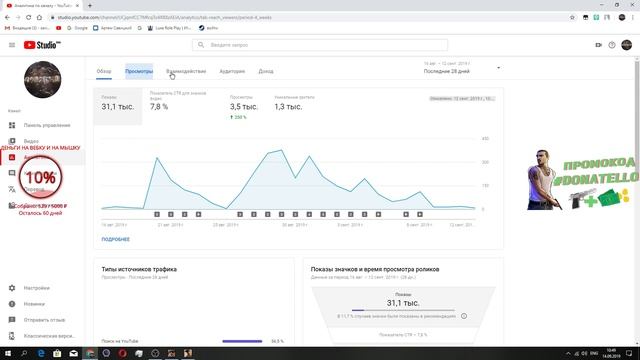Viewport: 640px width, 360px height.
Task: Select the Взаимодействие analytics tab
Action: point(186,71)
